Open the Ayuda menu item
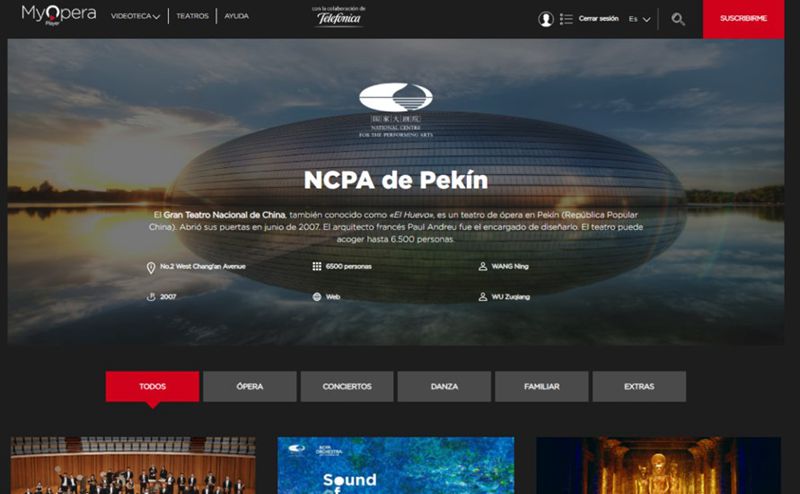 click(237, 16)
